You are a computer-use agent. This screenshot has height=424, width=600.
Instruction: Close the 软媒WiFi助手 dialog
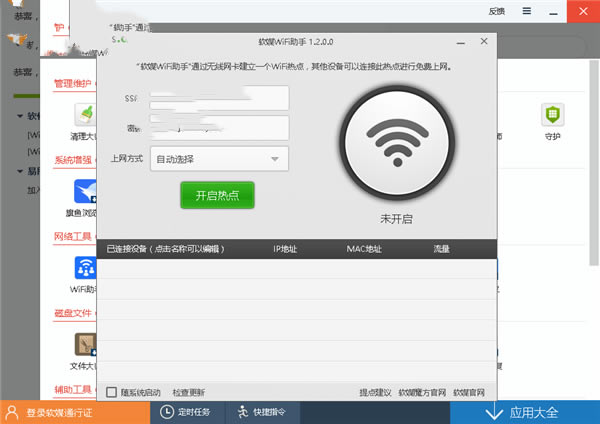click(484, 41)
